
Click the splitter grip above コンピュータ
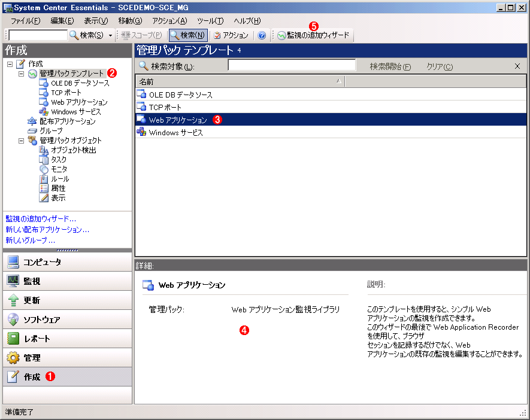tap(67, 250)
